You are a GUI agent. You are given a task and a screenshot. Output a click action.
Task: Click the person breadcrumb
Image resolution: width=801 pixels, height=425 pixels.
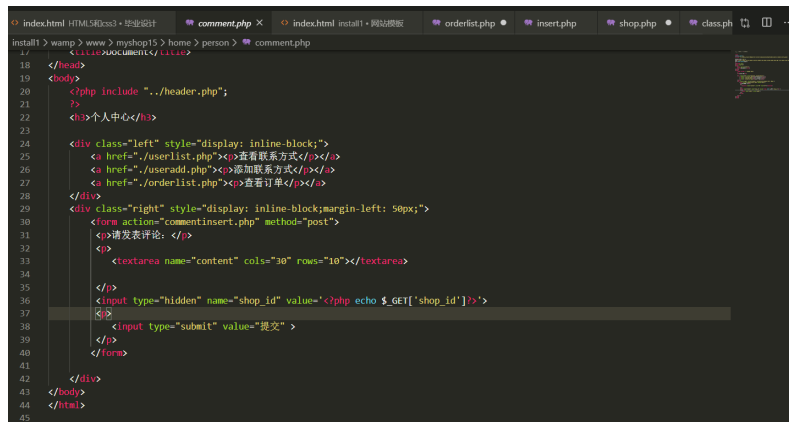(215, 43)
